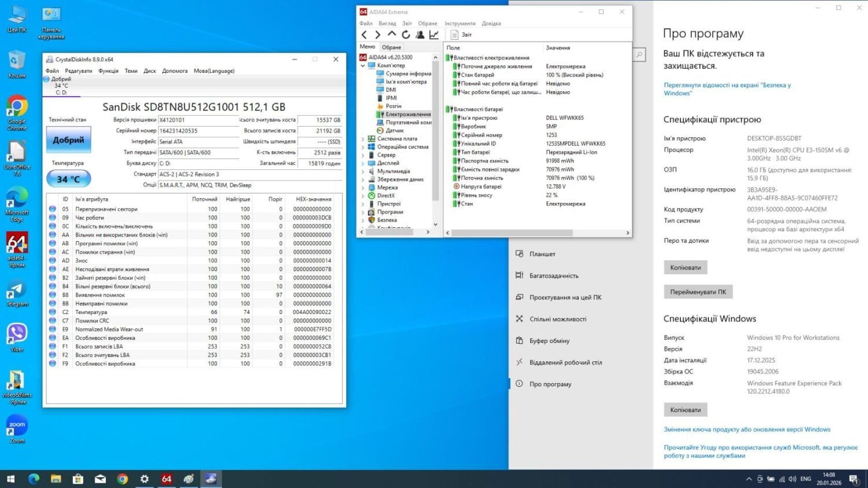
Task: Click the blue status dot for disk C: D:
Action: pos(46,79)
